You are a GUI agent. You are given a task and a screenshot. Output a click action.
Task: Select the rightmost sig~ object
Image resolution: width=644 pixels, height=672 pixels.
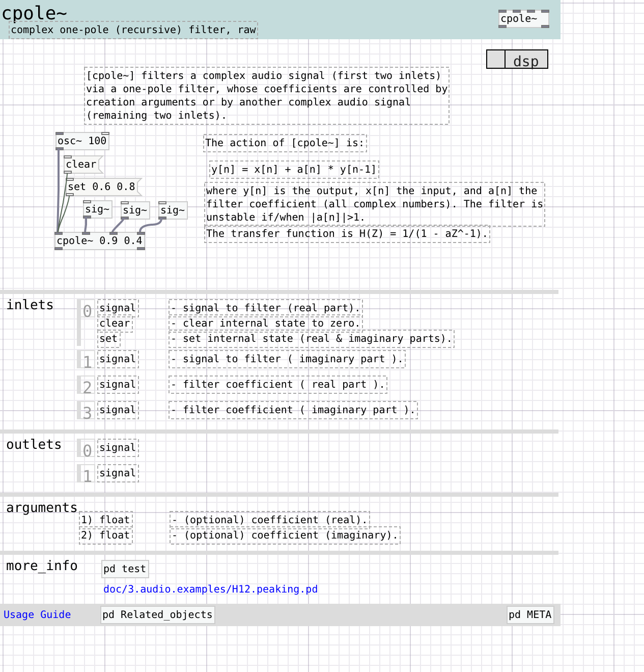click(x=173, y=210)
